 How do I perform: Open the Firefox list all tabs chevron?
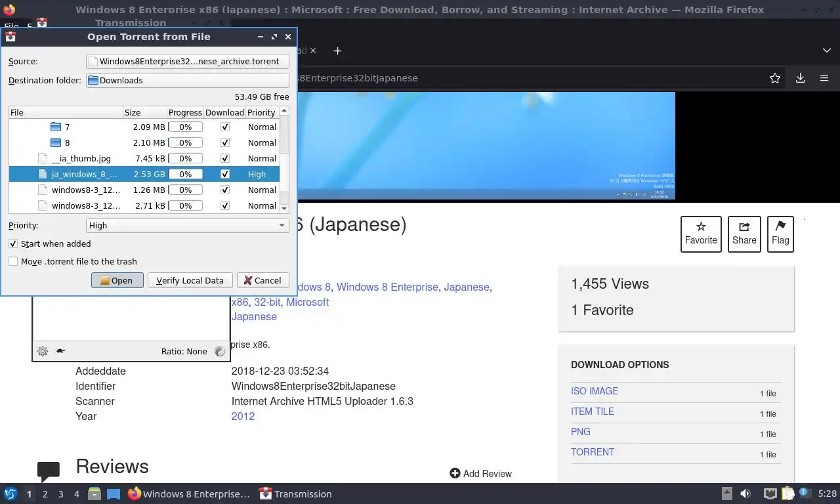[x=826, y=51]
